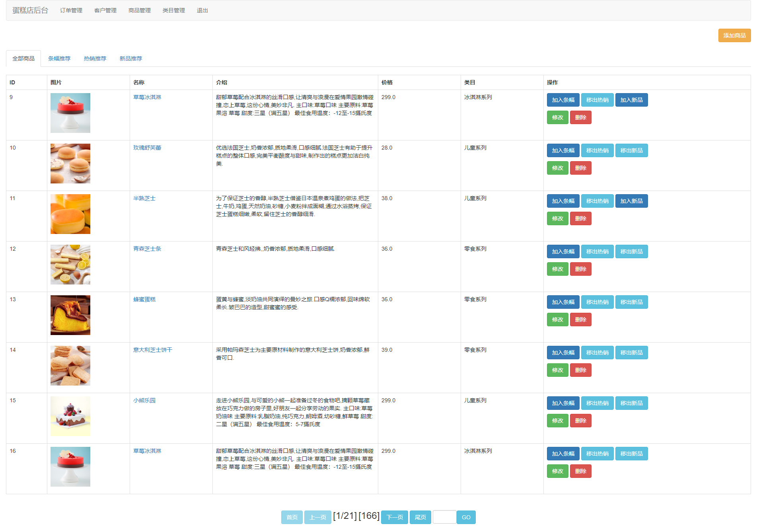
Task: Select the 新品推荐 tab
Action: pos(130,58)
